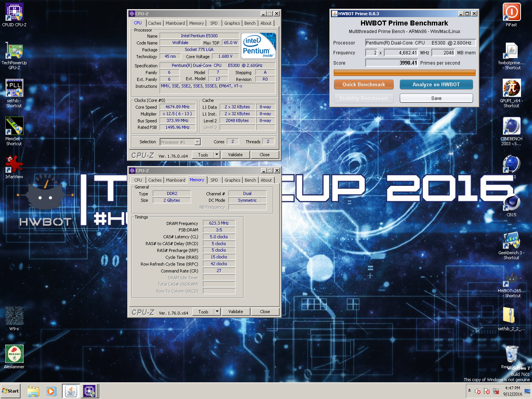The image size is (532, 399).
Task: Click DRAM Frequency value 623.3 MHz
Action: [x=219, y=223]
